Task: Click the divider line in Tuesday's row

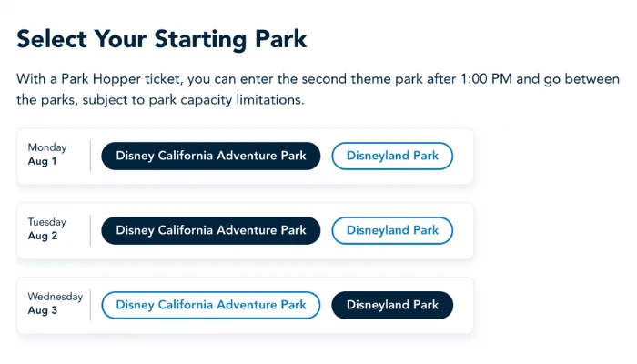Action: [x=91, y=230]
